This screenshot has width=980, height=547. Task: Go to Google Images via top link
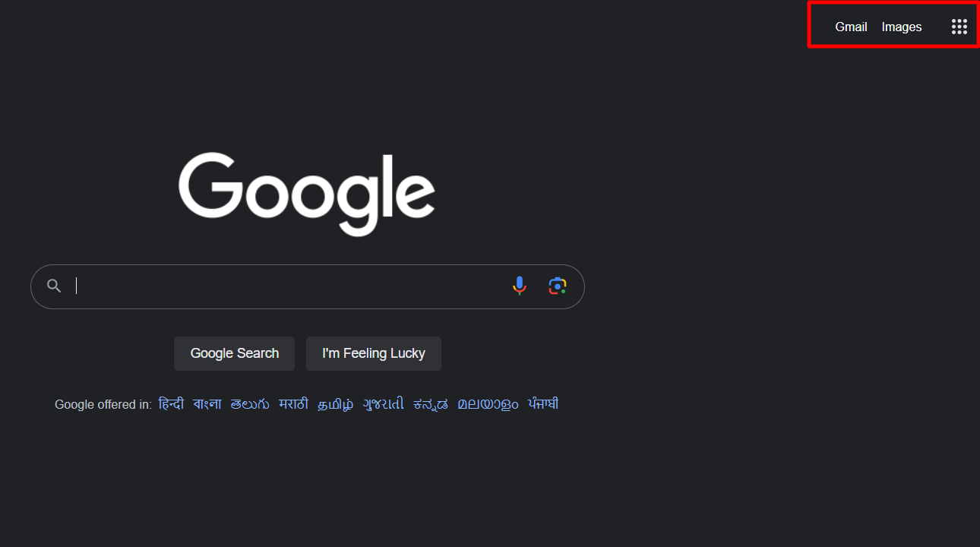click(x=902, y=27)
